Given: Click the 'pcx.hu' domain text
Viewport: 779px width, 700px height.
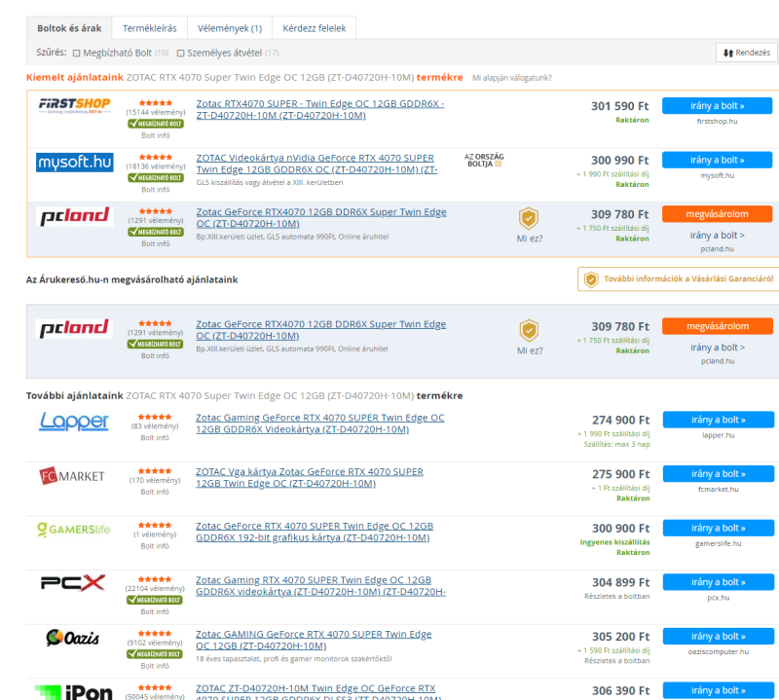Looking at the screenshot, I should coord(719,598).
